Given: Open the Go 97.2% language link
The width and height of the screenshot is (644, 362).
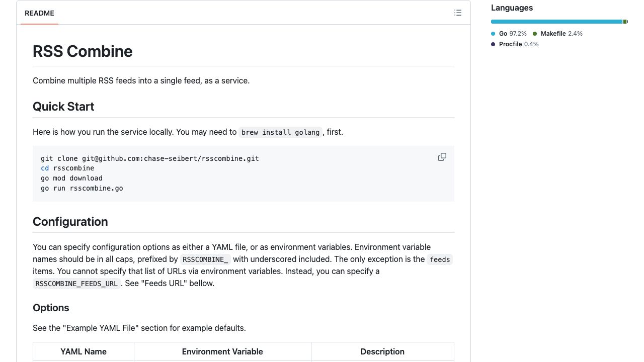Looking at the screenshot, I should 509,34.
